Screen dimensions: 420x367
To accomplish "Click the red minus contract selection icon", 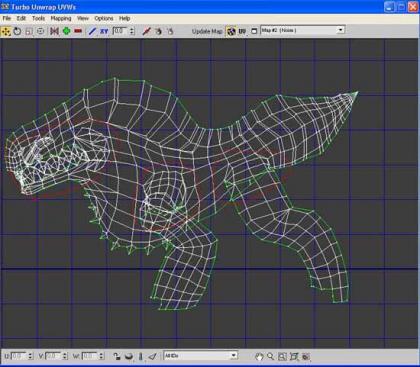I will click(x=78, y=31).
